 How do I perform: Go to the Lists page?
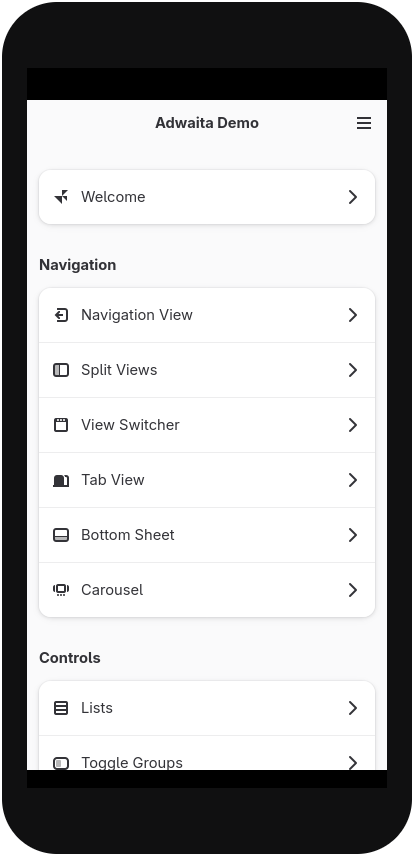[x=207, y=708]
